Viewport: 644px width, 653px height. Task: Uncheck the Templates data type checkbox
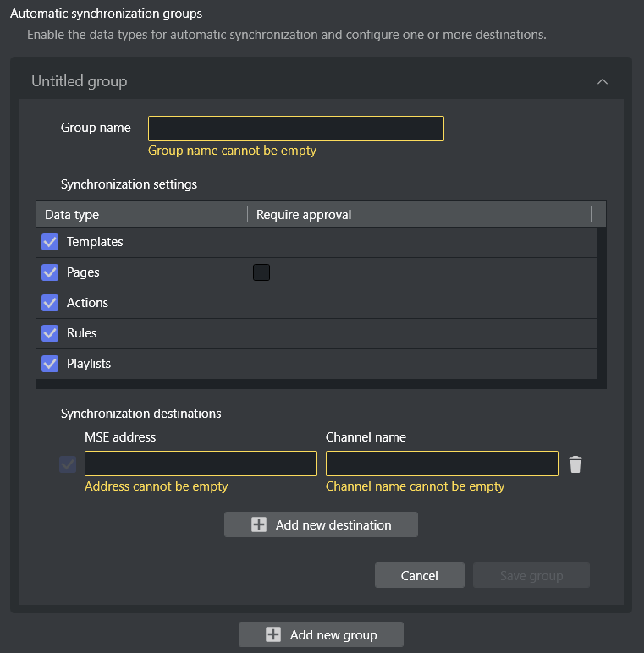(x=50, y=242)
